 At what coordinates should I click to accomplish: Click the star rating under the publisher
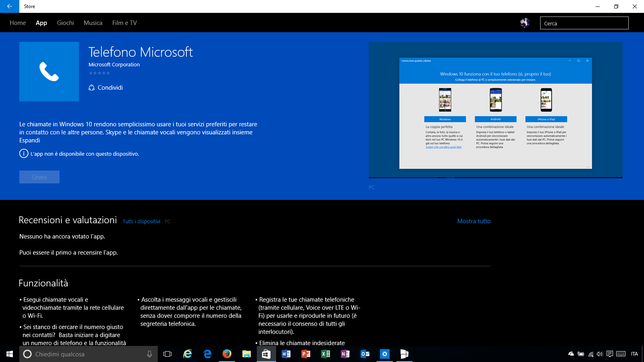coord(99,73)
